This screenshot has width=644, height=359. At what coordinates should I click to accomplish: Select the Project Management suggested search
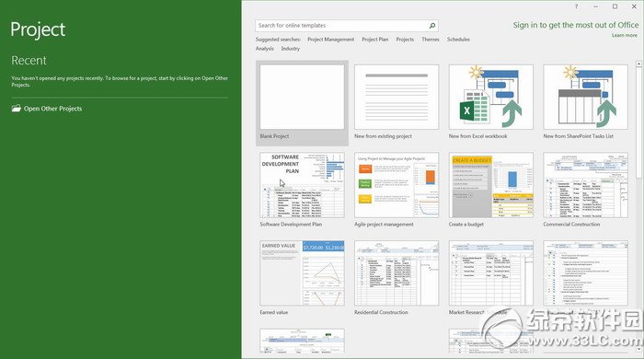(330, 40)
